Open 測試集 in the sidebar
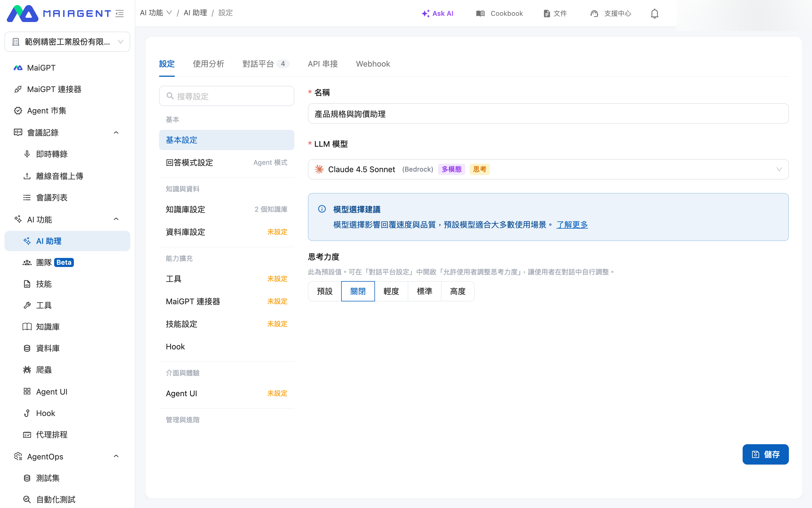This screenshot has height=508, width=812. [x=67, y=478]
